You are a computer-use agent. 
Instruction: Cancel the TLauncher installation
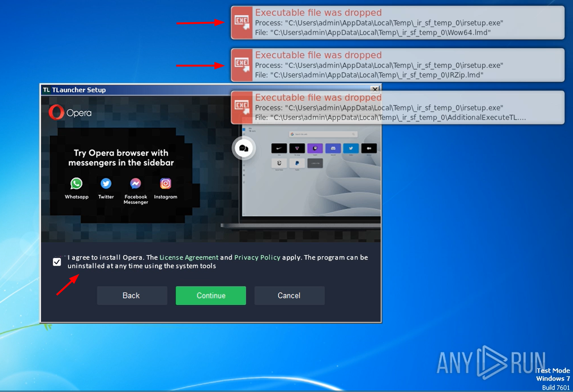pos(289,295)
